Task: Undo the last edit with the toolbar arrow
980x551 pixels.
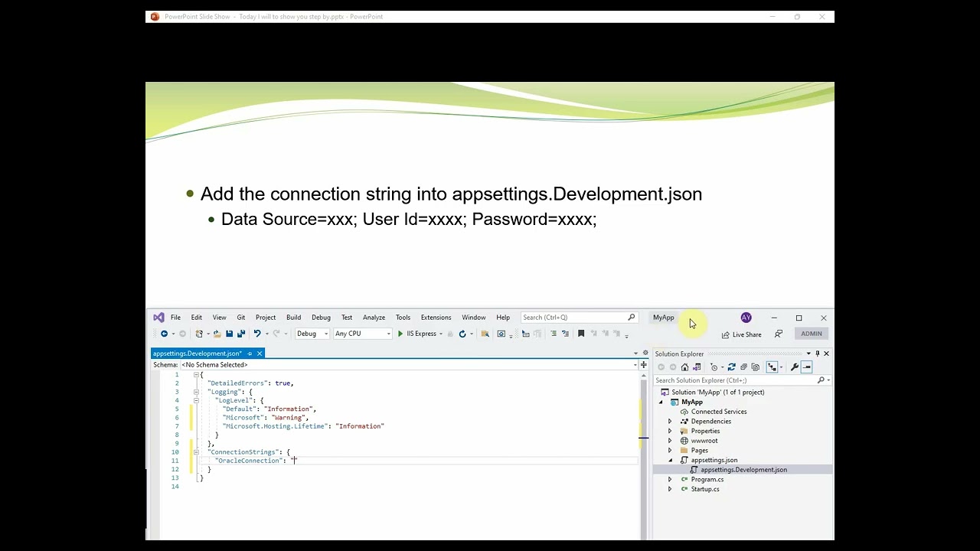Action: click(257, 334)
